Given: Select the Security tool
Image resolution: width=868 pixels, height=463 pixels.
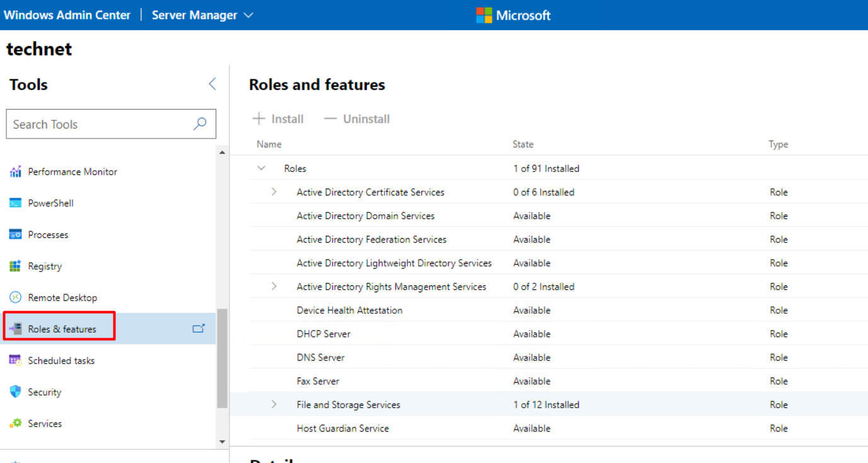Looking at the screenshot, I should pyautogui.click(x=48, y=391).
